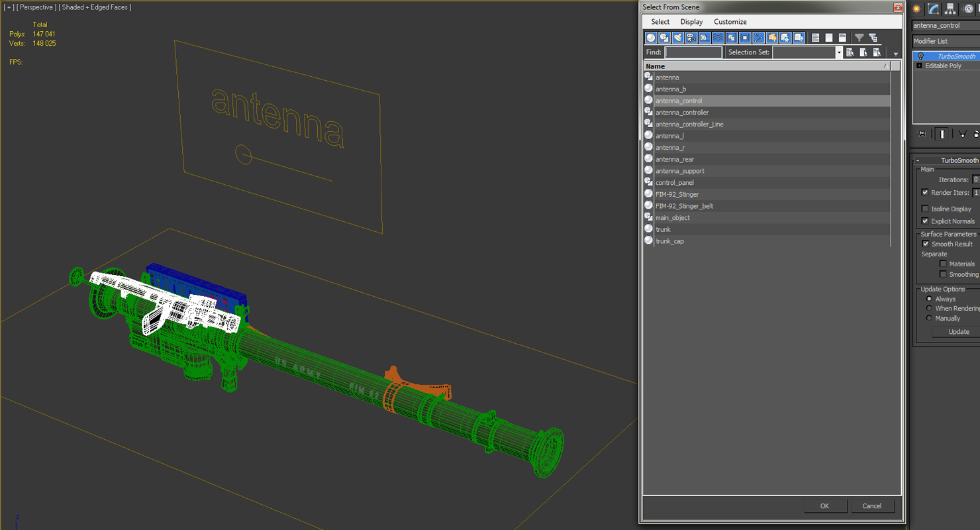980x530 pixels.
Task: Click the grey funnel filter icon
Action: [x=859, y=38]
